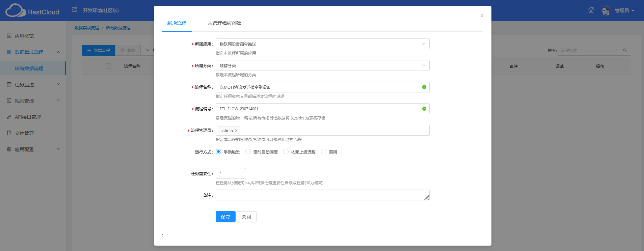This screenshot has height=251, width=644.
Task: Open the 所属分类 dropdown
Action: tap(322, 65)
